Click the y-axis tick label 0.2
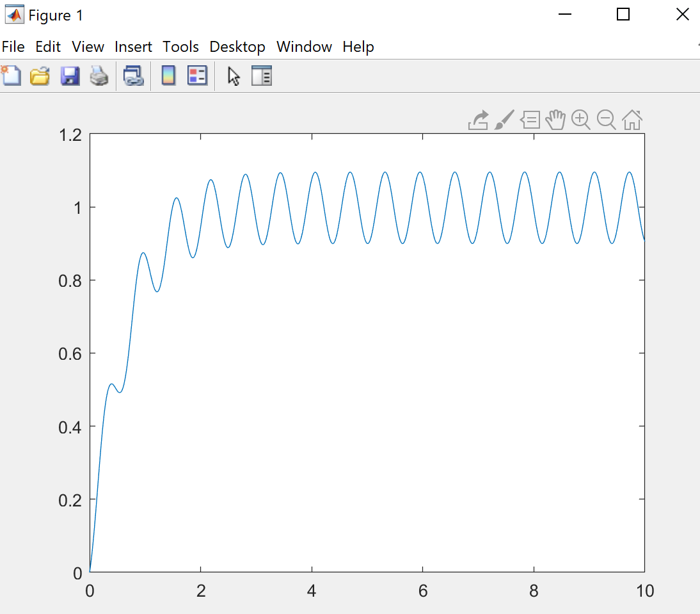Viewport: 700px width, 614px height. click(70, 501)
